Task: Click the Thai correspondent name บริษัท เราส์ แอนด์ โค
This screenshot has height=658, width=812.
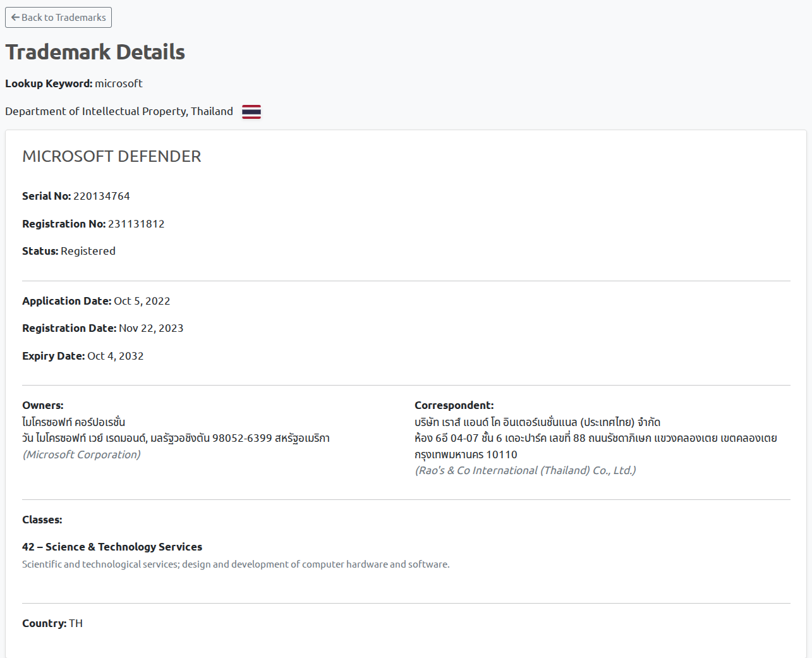Action: 538,422
